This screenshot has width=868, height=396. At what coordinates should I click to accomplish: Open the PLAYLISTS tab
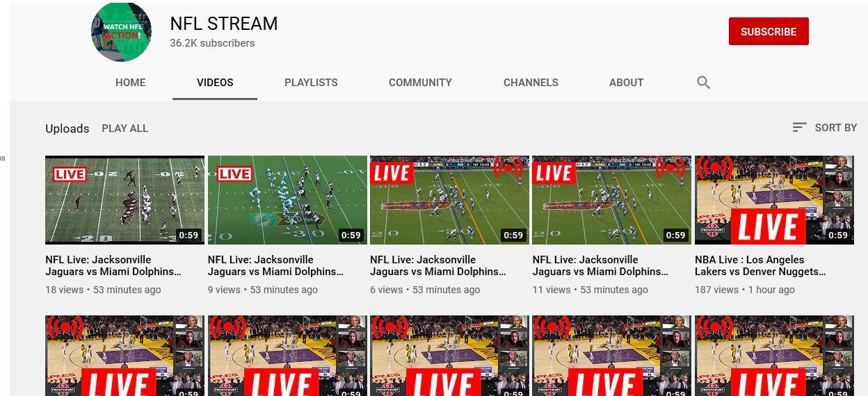pyautogui.click(x=311, y=83)
